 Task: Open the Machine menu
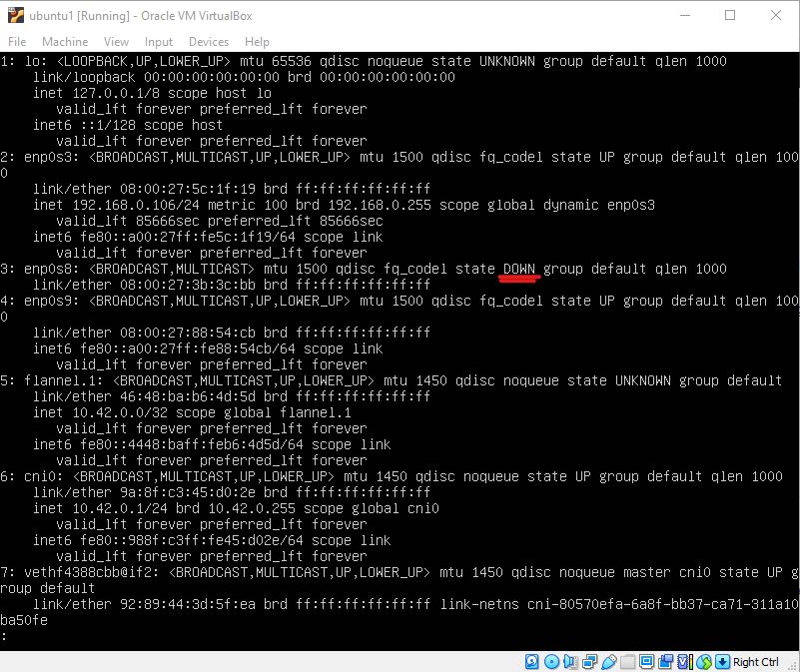coord(65,42)
